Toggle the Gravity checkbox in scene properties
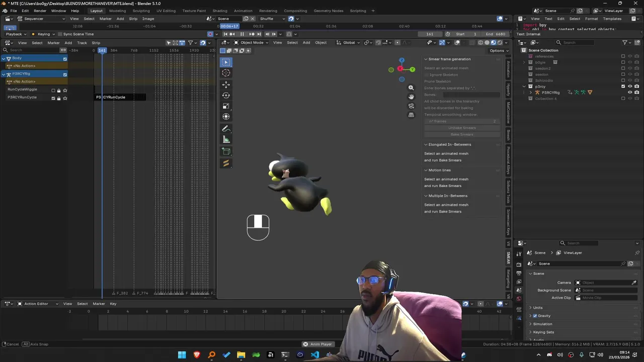This screenshot has height=362, width=644. 535,316
